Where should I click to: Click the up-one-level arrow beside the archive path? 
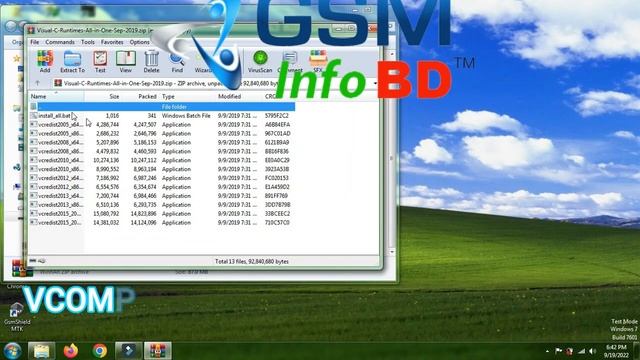click(38, 83)
